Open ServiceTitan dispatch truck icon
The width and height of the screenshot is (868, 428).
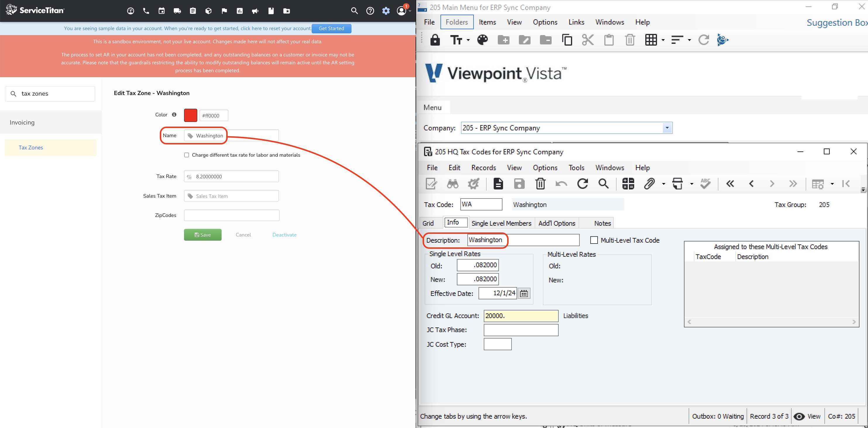pyautogui.click(x=177, y=11)
